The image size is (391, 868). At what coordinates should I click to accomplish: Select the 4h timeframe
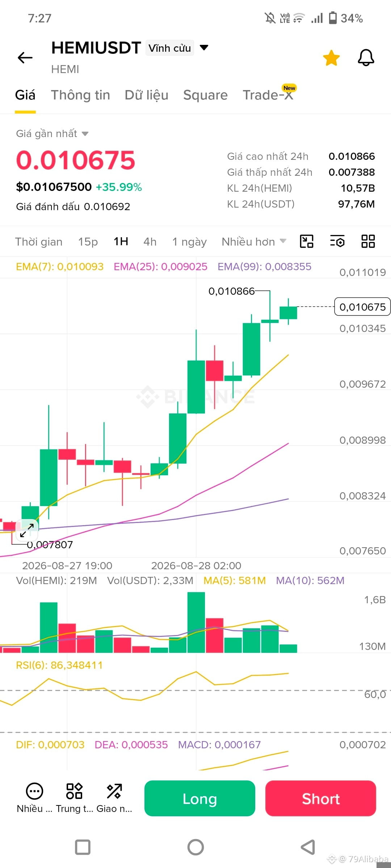(x=150, y=242)
